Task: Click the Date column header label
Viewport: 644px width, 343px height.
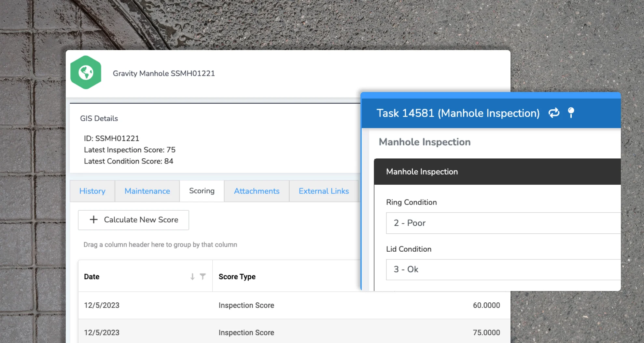Action: tap(91, 277)
